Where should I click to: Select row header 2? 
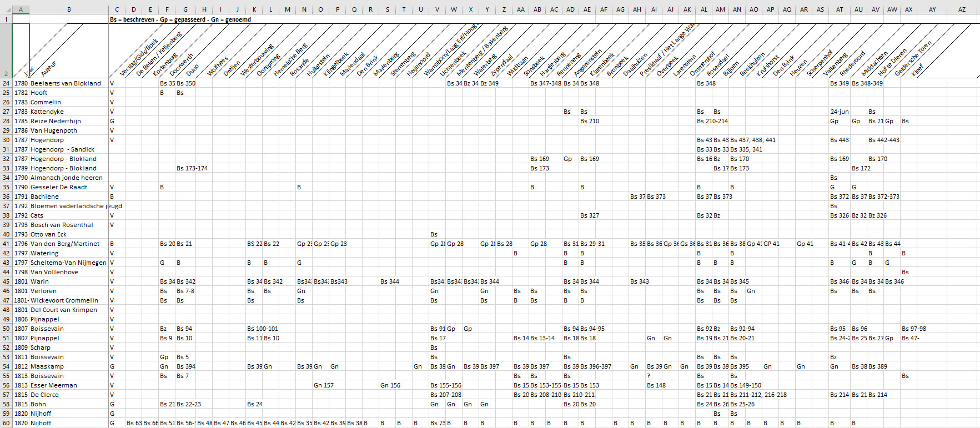6,51
